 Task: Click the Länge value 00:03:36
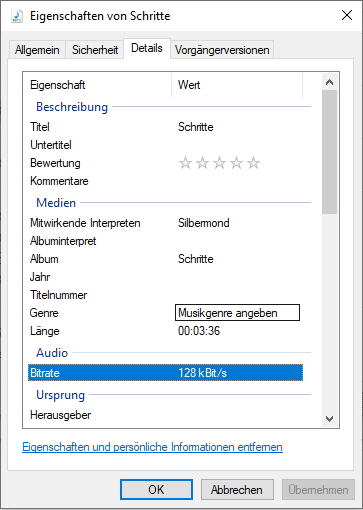click(199, 331)
